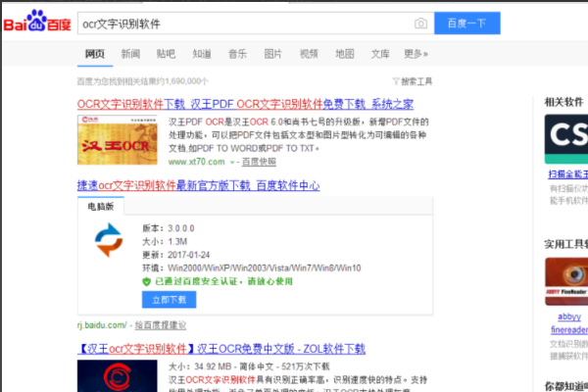Viewport: 588px width, 392px height.
Task: Click the 百度一下 search button
Action: click(467, 24)
